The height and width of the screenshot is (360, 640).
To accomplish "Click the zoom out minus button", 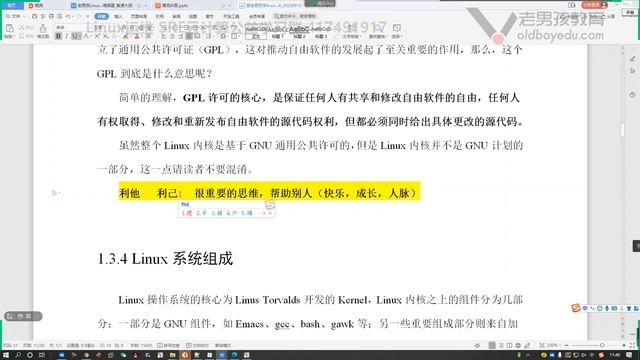I will point(567,345).
